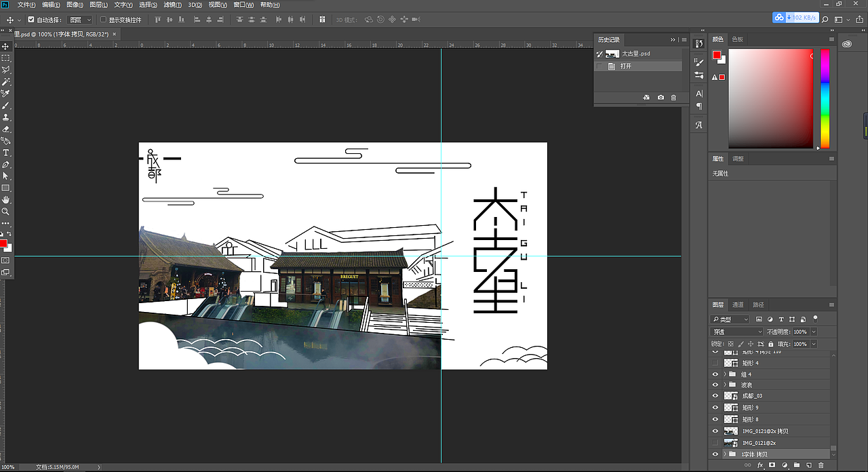Pick a color in the red color field

(x=771, y=98)
